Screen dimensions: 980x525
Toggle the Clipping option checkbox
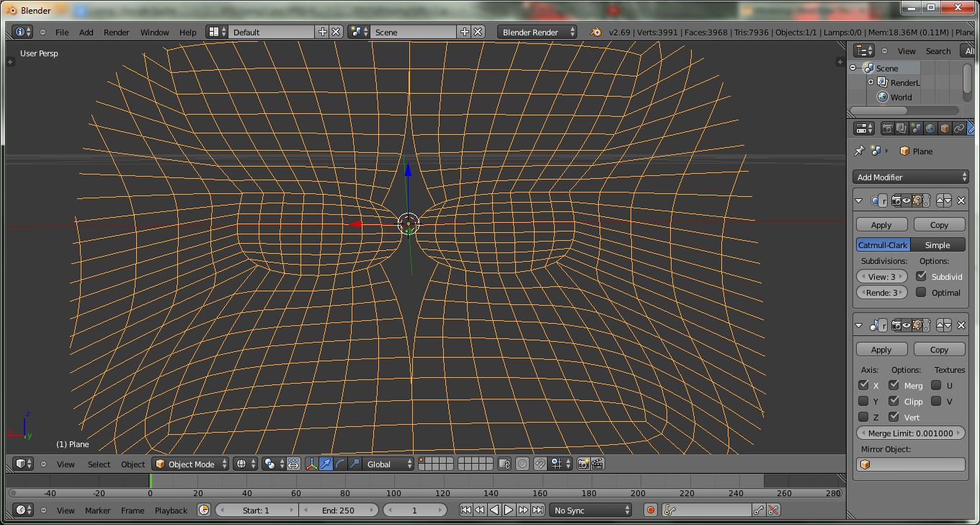(x=894, y=401)
